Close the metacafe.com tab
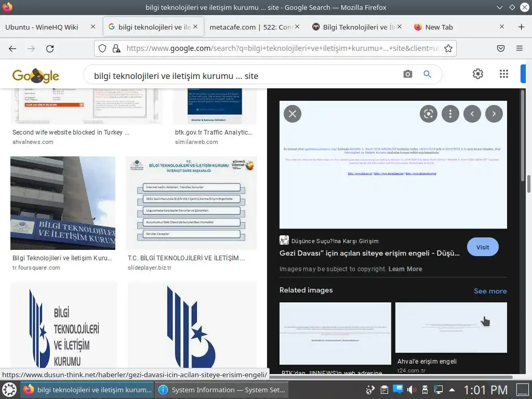This screenshot has width=532, height=399. [x=297, y=26]
